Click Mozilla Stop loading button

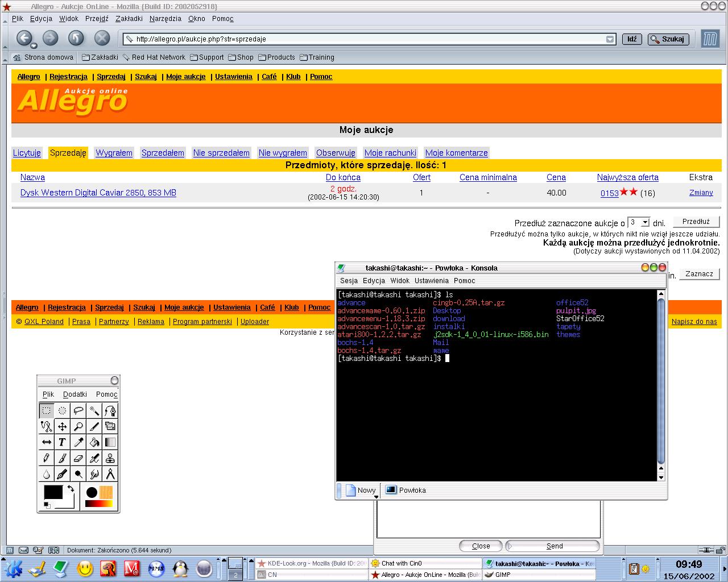pyautogui.click(x=102, y=38)
